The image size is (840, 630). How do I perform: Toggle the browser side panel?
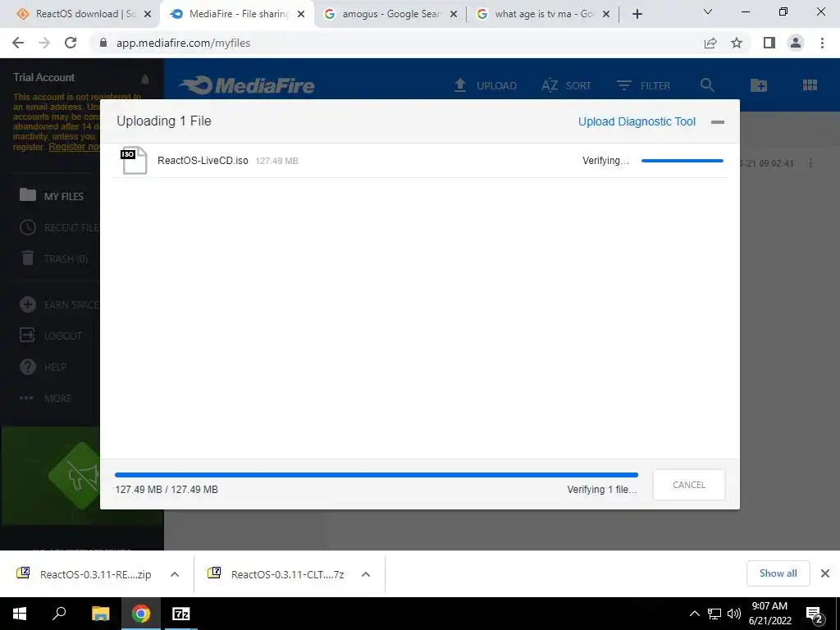click(x=769, y=43)
